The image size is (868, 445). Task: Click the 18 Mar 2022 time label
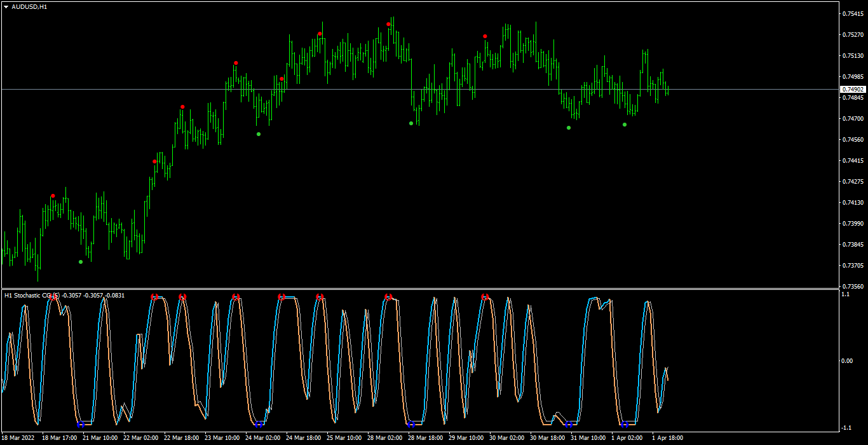point(18,438)
